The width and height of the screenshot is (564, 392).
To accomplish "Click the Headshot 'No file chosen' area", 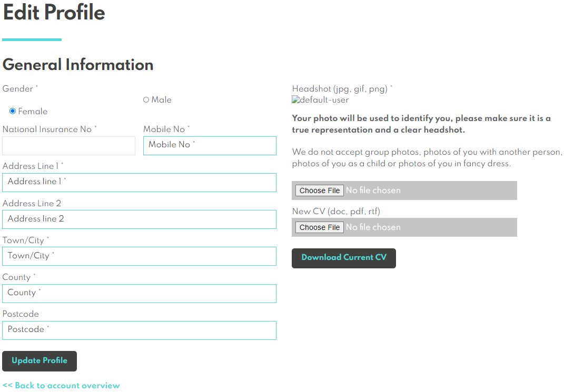I will pos(373,190).
